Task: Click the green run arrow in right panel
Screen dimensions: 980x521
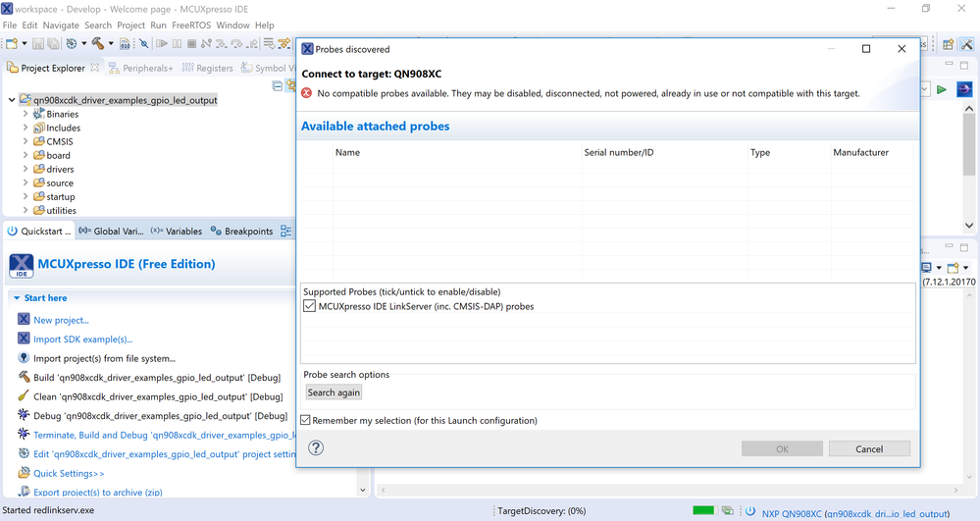Action: point(941,89)
